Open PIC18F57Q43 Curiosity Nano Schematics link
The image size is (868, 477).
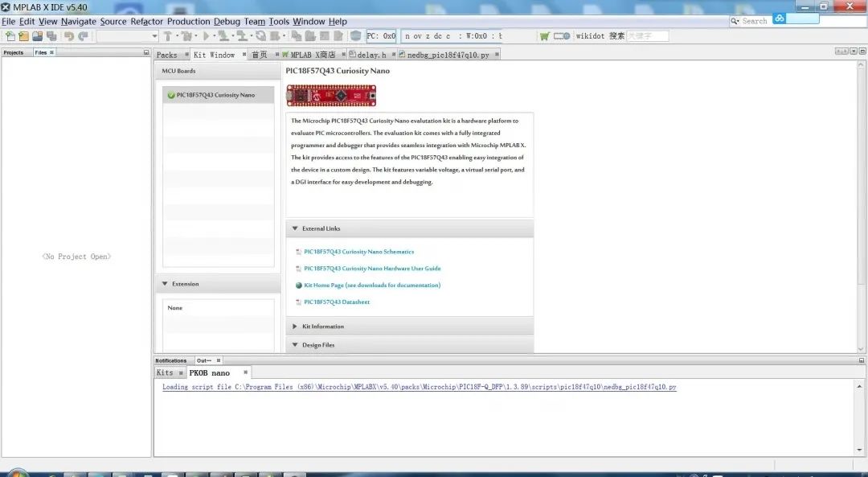[358, 252]
